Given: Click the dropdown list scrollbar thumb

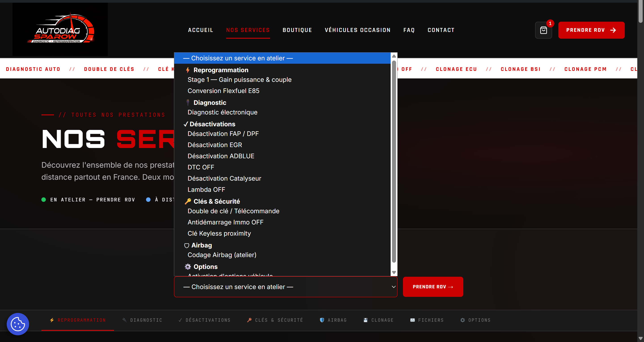Looking at the screenshot, I should pos(394,161).
